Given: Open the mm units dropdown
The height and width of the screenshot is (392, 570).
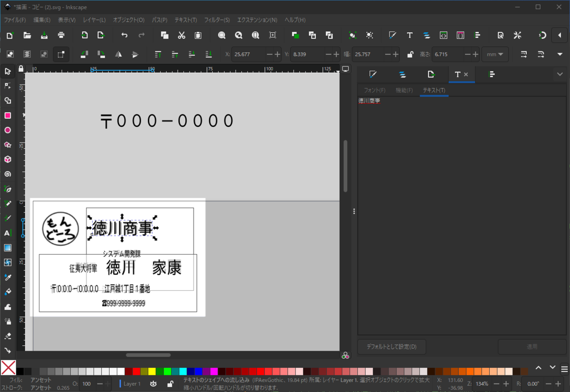Looking at the screenshot, I should 495,54.
